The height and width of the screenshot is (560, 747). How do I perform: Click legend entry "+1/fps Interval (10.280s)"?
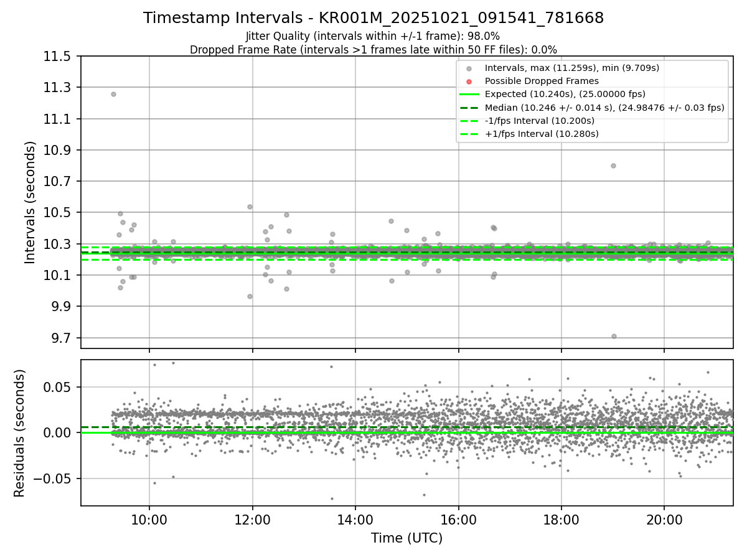click(x=542, y=133)
